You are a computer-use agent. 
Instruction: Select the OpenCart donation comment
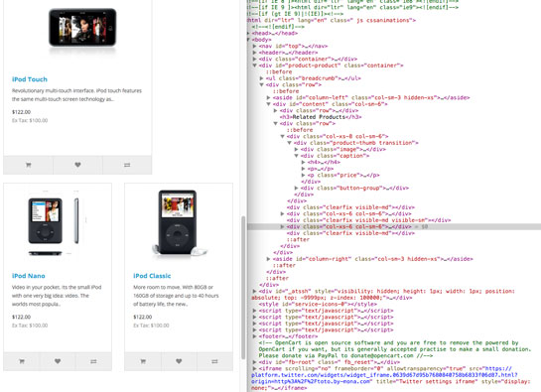pos(395,349)
